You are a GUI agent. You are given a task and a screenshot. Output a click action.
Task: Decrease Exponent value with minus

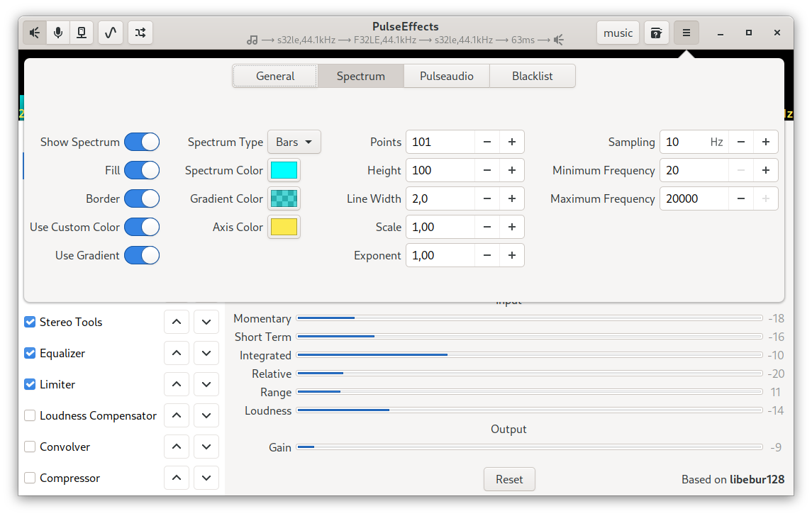[486, 255]
